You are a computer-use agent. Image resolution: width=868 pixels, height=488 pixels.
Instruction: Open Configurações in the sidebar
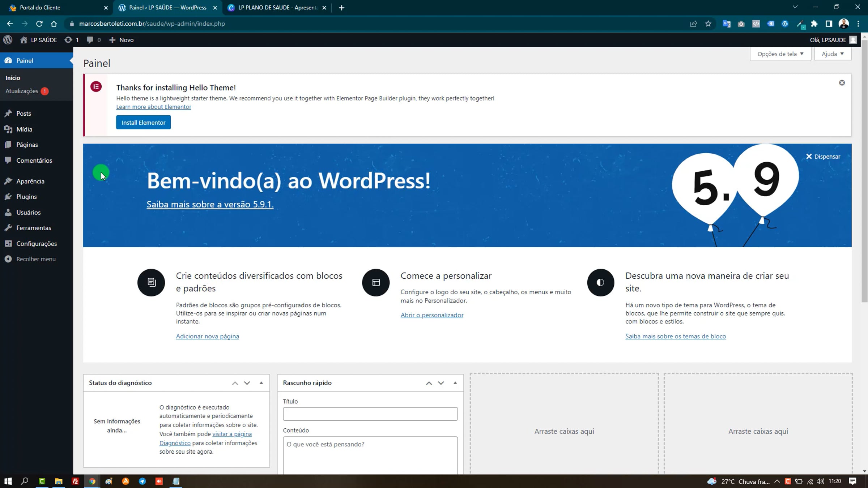[36, 244]
